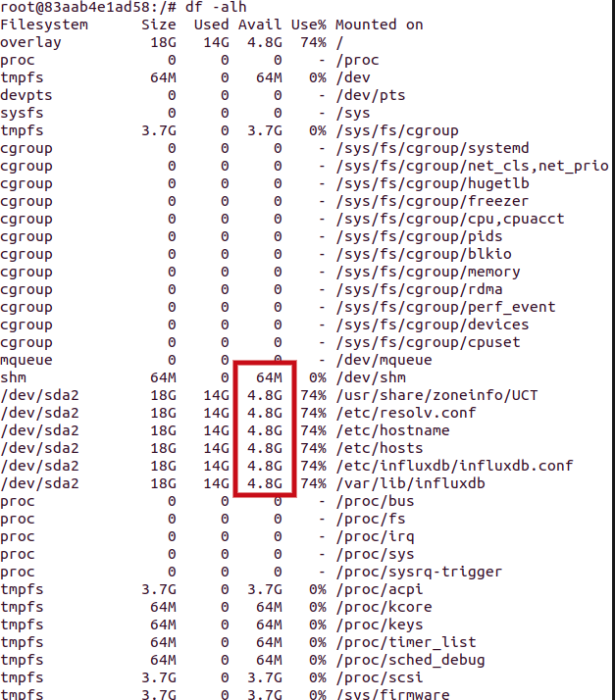Click the 'Use%' column header
615x700 pixels.
pyautogui.click(x=309, y=25)
